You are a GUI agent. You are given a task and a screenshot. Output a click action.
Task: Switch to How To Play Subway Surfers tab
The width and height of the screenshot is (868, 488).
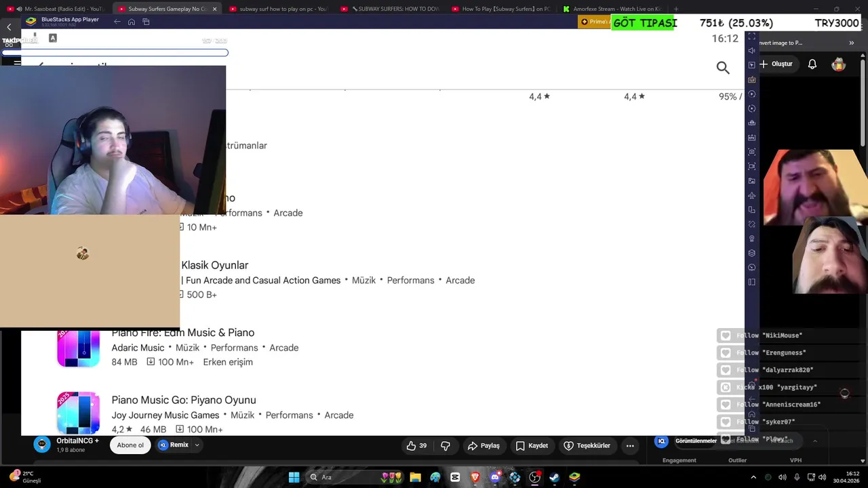click(x=500, y=9)
